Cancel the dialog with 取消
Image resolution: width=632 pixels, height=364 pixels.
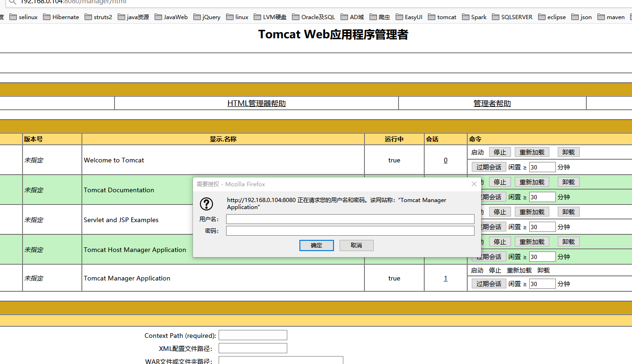click(x=356, y=245)
